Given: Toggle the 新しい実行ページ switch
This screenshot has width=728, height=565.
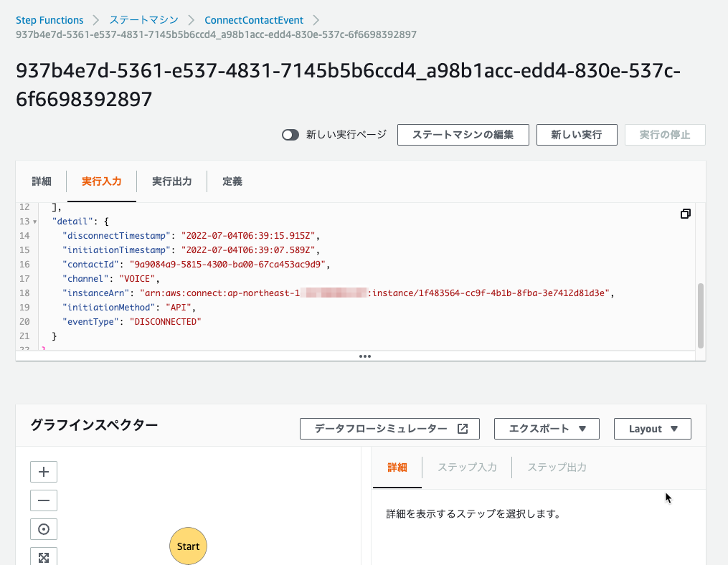Looking at the screenshot, I should click(x=290, y=135).
